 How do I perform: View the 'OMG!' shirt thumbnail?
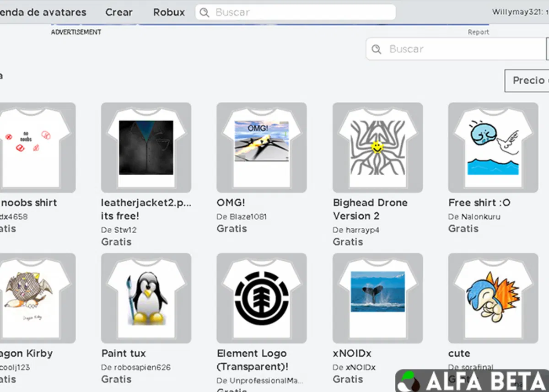tap(261, 146)
